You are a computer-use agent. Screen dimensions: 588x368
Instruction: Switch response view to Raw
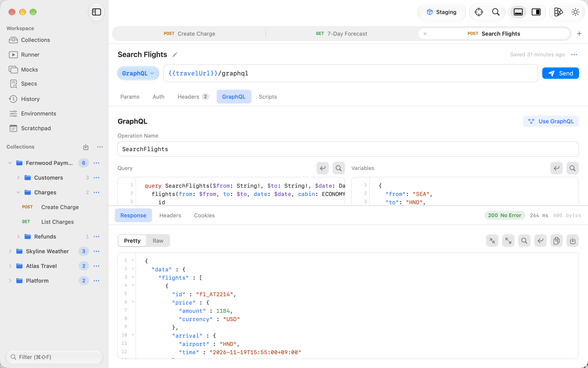tap(158, 241)
